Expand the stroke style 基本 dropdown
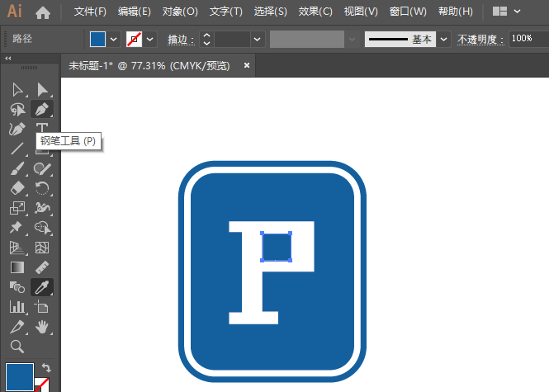Screen dimensions: 549x392 click(443, 40)
